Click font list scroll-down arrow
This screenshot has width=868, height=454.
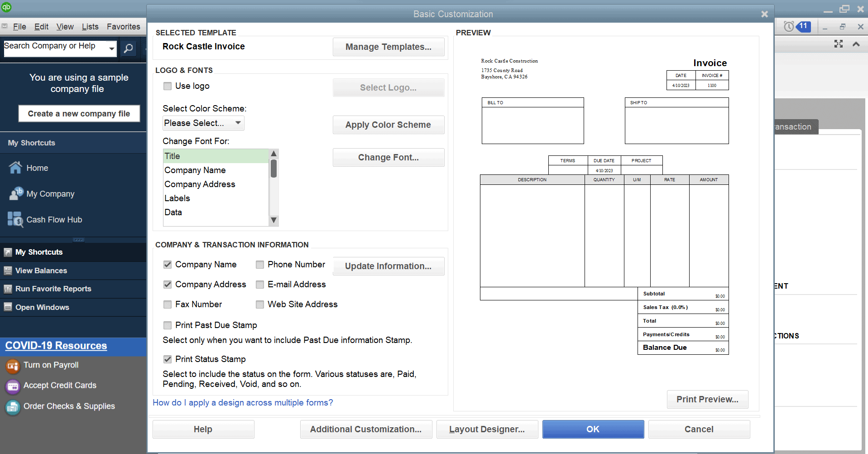pos(273,220)
